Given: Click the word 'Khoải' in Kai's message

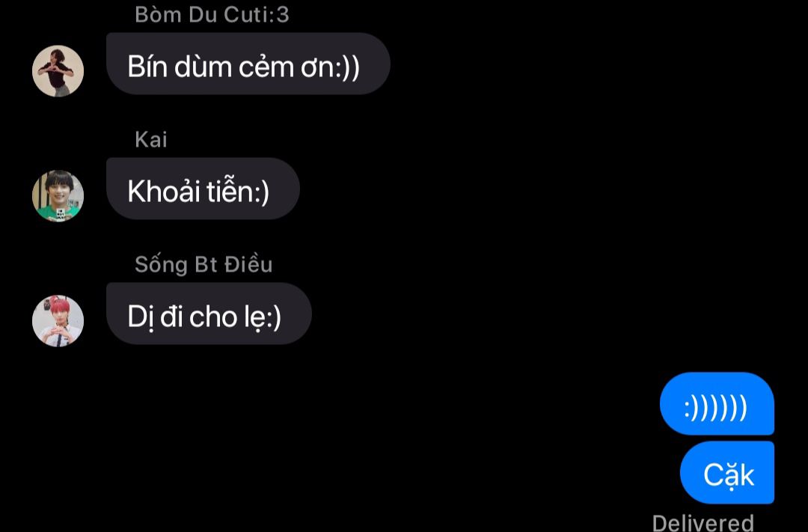Looking at the screenshot, I should 163,191.
